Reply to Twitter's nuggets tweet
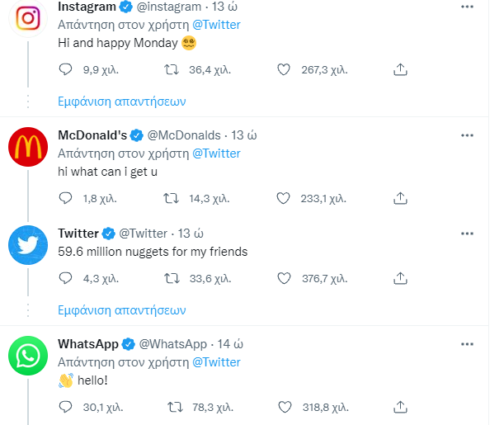The width and height of the screenshot is (504, 425). [x=67, y=279]
